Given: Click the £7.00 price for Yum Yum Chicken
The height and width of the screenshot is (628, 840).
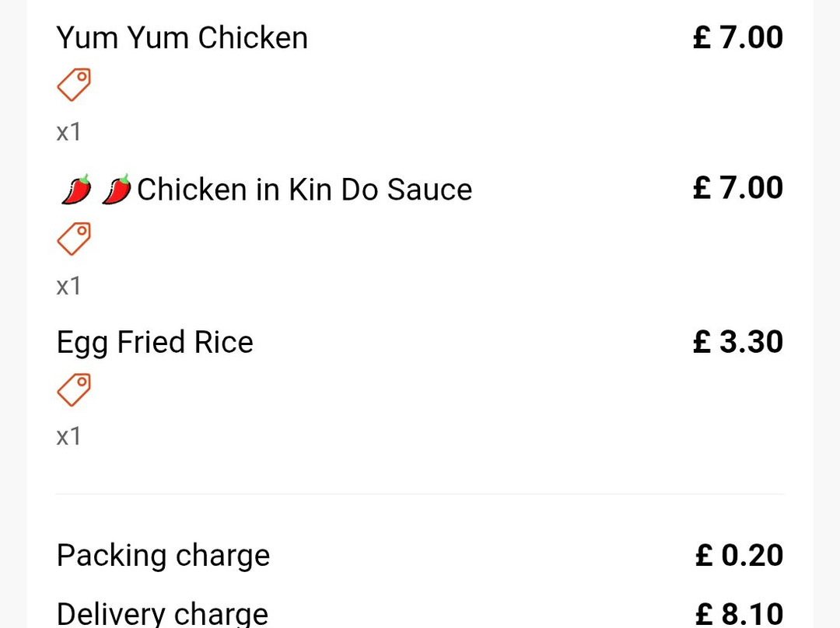Looking at the screenshot, I should point(737,37).
